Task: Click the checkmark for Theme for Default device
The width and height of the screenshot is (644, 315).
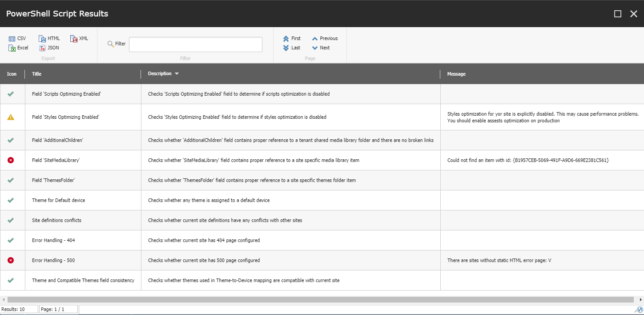Action: (11, 200)
